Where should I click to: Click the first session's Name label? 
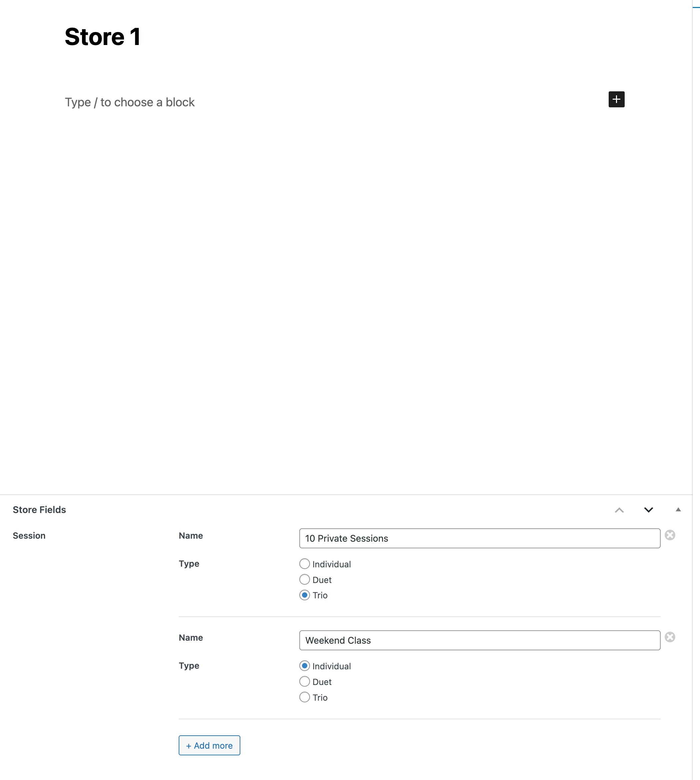(x=191, y=536)
